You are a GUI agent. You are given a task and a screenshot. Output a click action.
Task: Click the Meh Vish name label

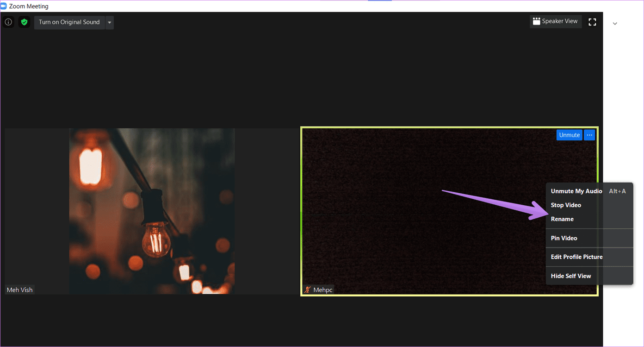pos(19,290)
